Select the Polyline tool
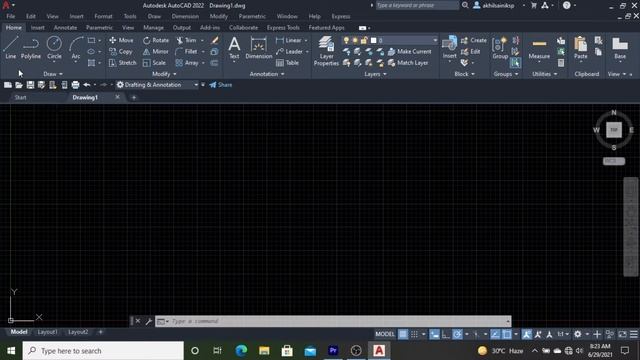This screenshot has height=360, width=640. 31,48
